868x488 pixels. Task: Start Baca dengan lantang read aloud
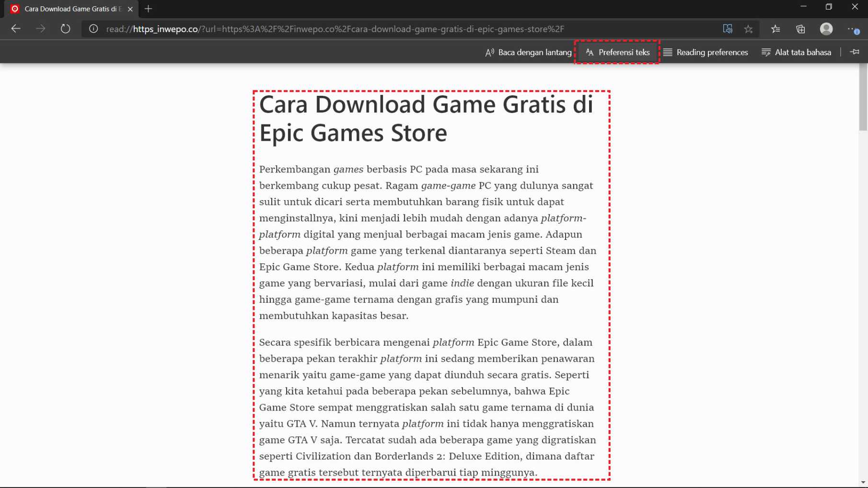[528, 52]
